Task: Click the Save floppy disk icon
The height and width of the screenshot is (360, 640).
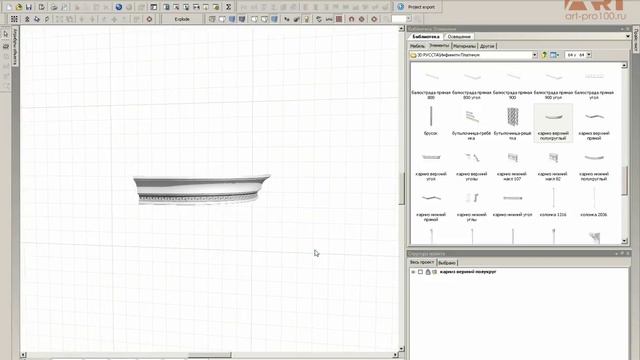Action: (29, 7)
